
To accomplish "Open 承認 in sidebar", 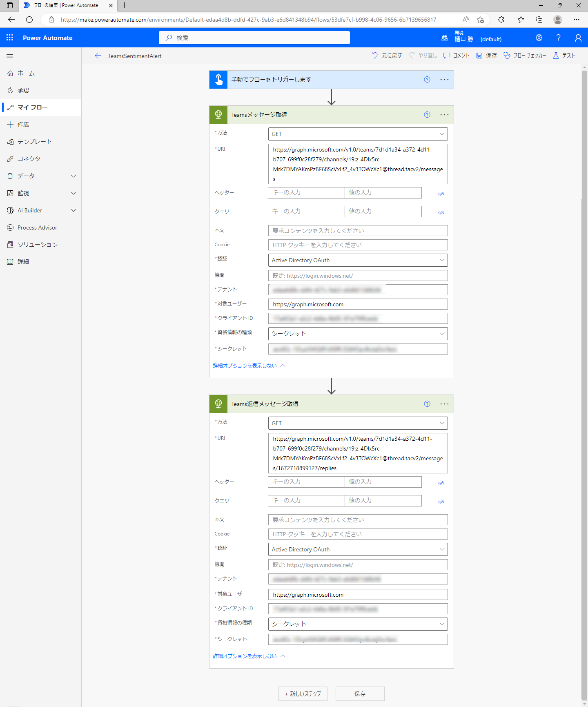I will [x=41, y=90].
